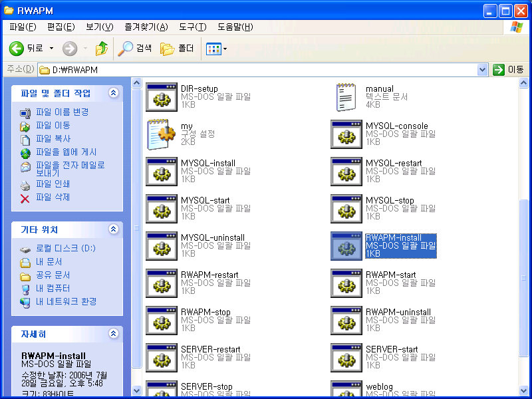Open the 즐겨찾기(A) menu
This screenshot has width=532, height=399.
point(146,27)
